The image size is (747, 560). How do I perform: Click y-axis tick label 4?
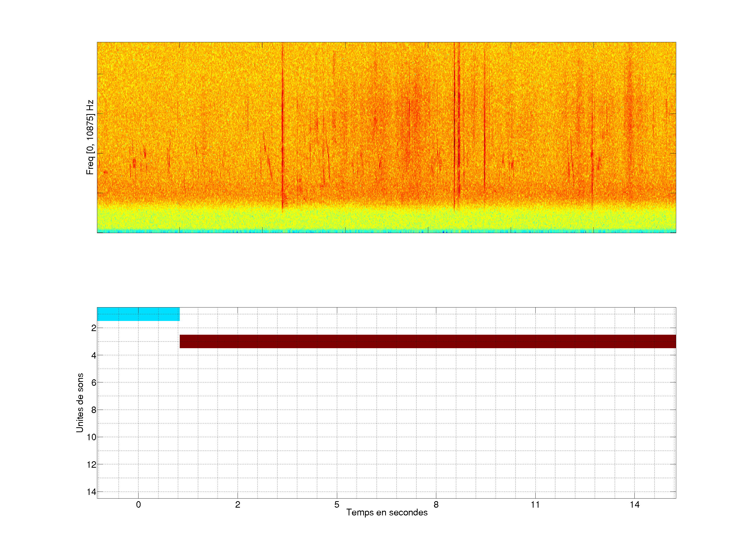(94, 355)
